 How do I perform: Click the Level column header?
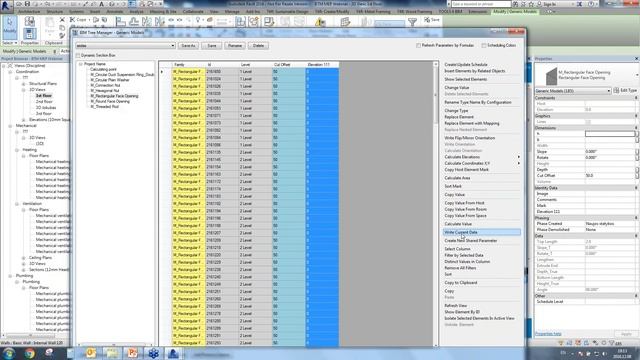tap(255, 64)
